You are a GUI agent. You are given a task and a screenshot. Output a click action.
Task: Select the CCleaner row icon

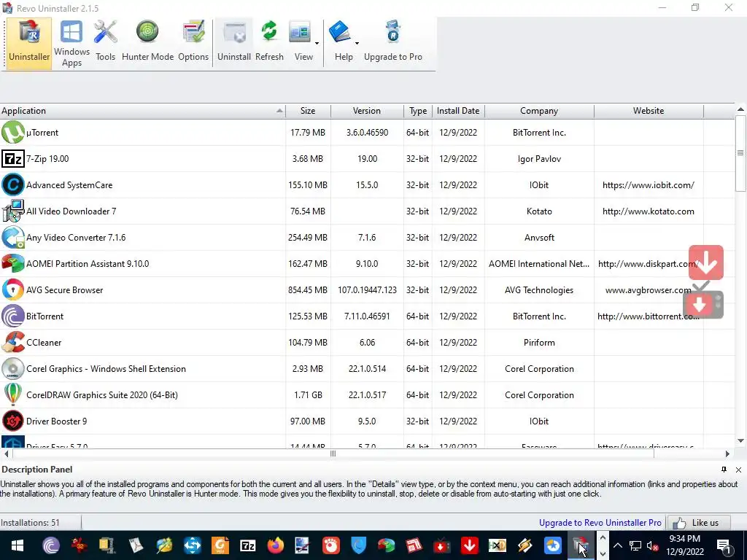click(13, 343)
